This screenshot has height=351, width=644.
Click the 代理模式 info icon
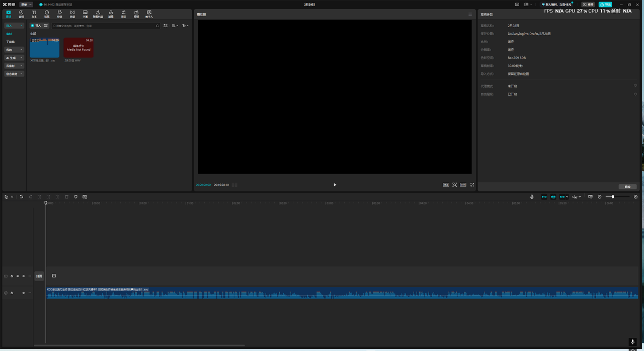tap(635, 86)
